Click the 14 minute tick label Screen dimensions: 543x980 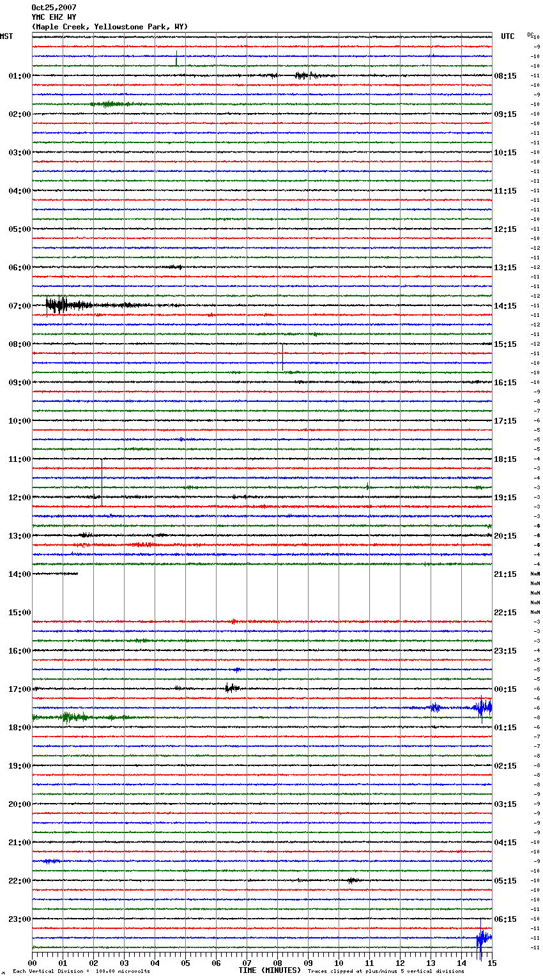(x=462, y=963)
